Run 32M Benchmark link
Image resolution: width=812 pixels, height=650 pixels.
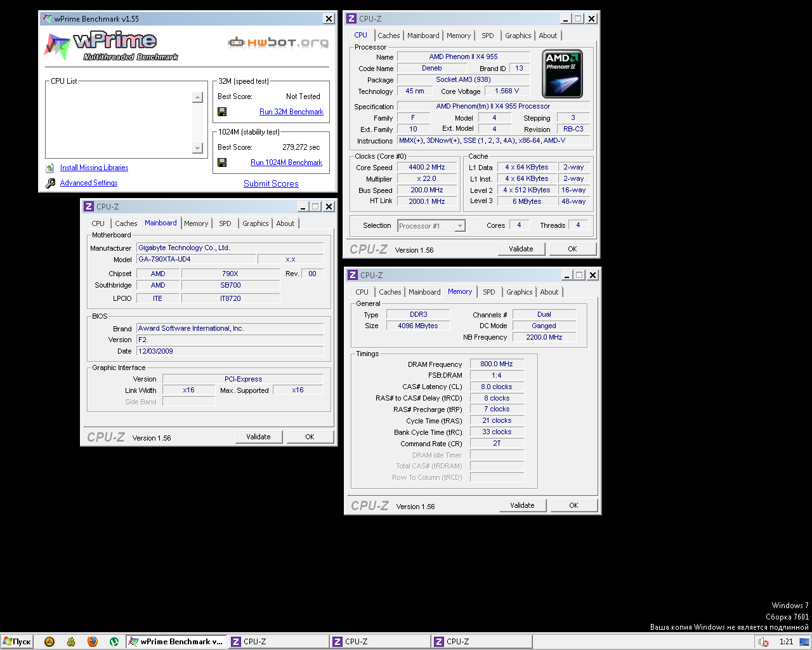click(x=291, y=112)
